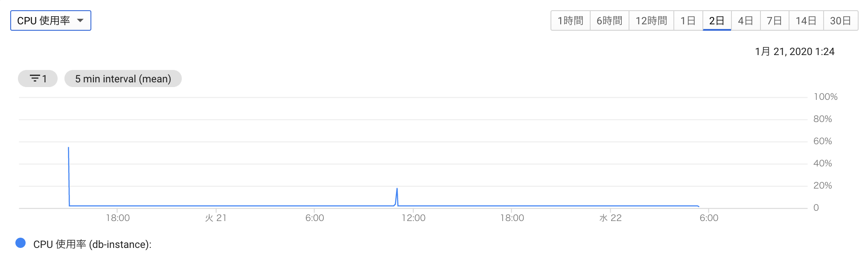Switch to the 12時間 time range
The image size is (868, 262).
click(651, 20)
